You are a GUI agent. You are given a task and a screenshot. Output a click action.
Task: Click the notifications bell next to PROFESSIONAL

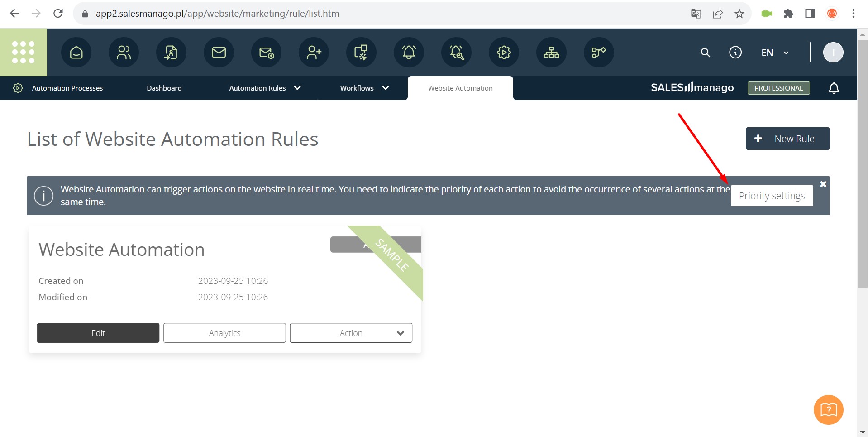point(834,88)
